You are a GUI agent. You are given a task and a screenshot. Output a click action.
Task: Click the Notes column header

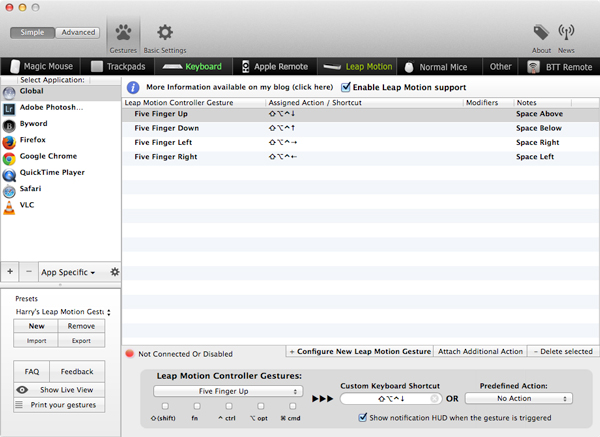coord(543,103)
